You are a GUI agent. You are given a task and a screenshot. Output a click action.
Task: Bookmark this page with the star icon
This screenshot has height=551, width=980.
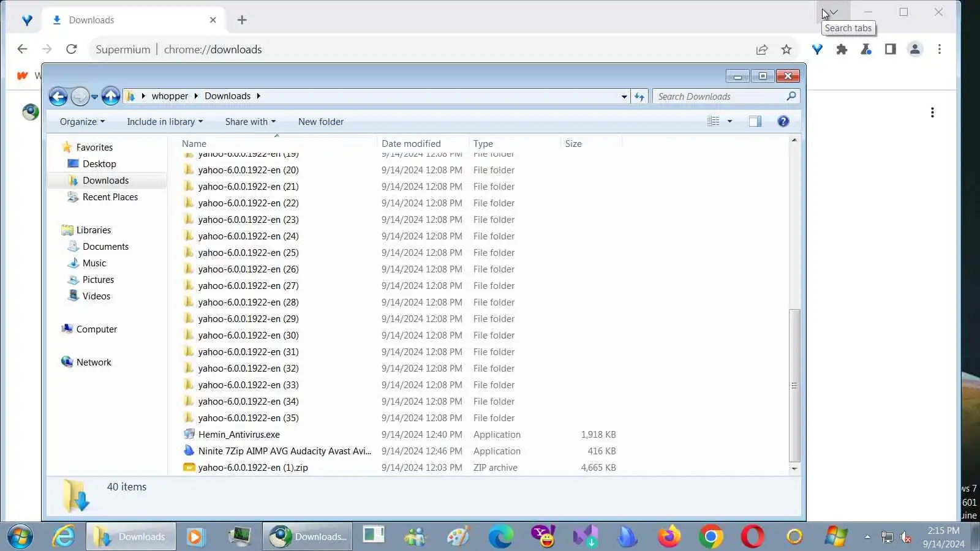coord(786,49)
